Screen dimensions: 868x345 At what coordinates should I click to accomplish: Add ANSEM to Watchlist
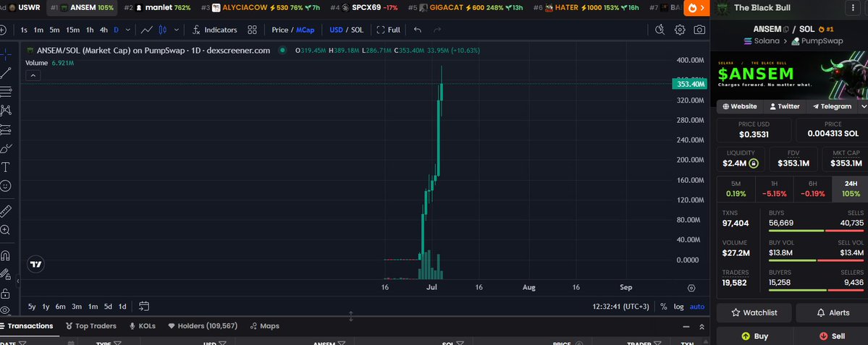pos(754,313)
